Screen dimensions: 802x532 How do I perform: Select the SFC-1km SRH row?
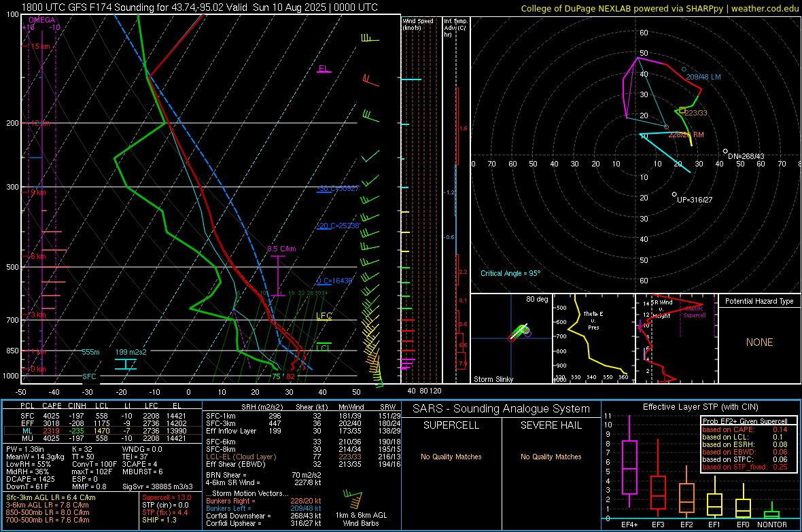[303, 416]
